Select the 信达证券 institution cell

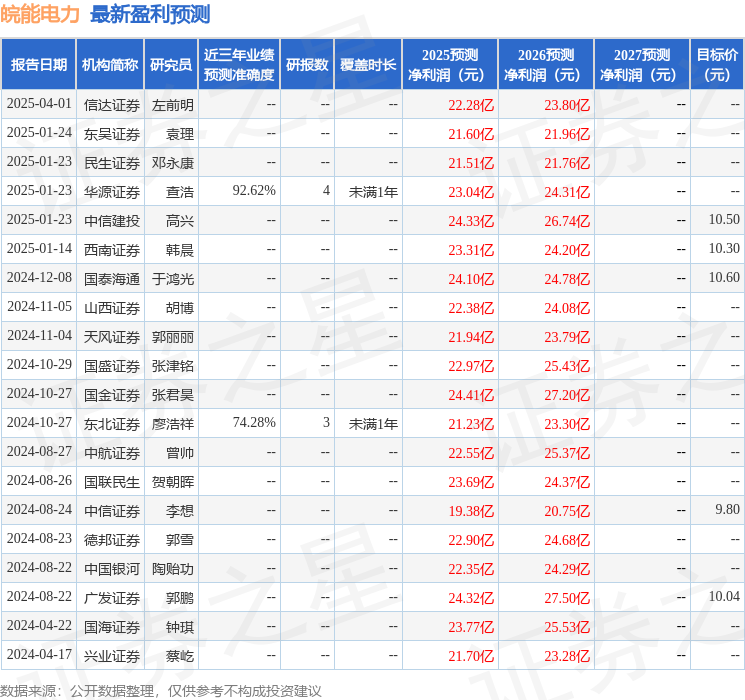(x=112, y=105)
